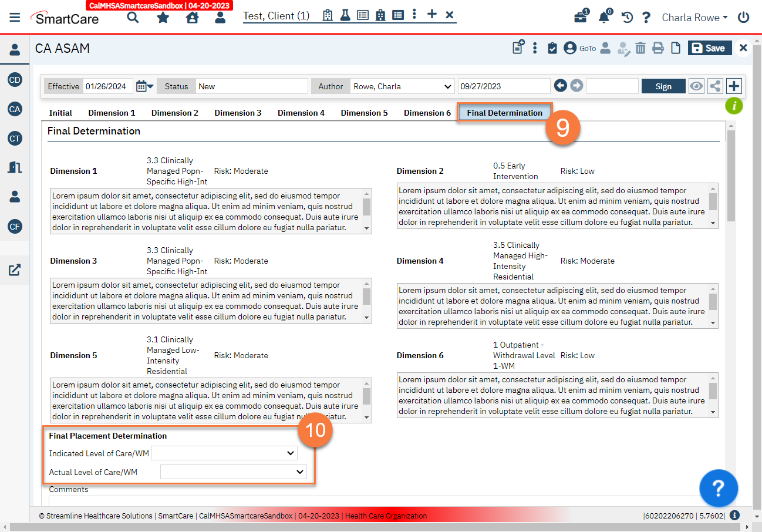Open the Final Determination tab

(x=504, y=112)
